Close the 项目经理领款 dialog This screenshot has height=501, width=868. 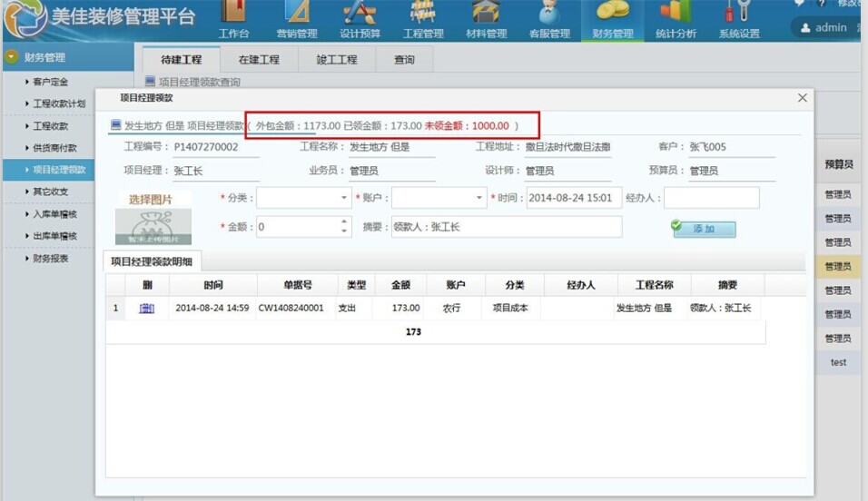(802, 97)
